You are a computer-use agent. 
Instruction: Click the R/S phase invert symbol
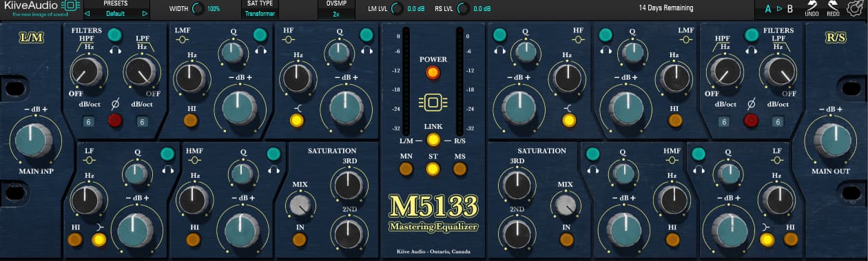751,104
